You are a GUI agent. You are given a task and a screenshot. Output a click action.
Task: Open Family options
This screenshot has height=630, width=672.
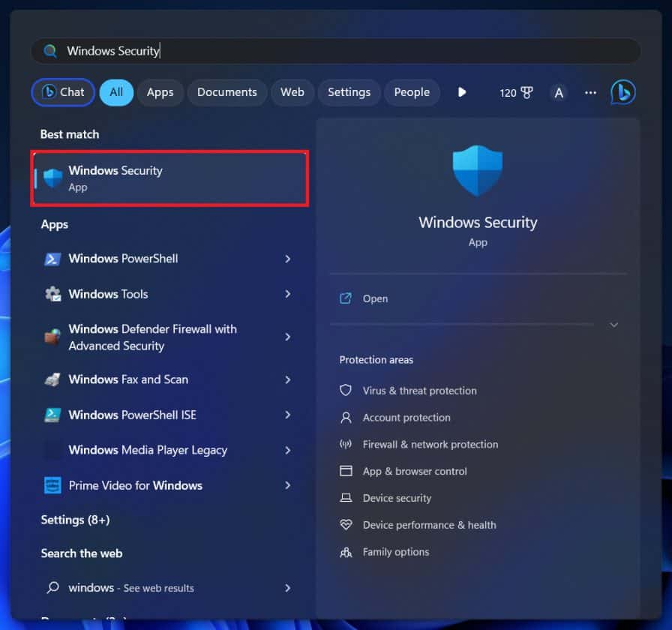coord(395,551)
